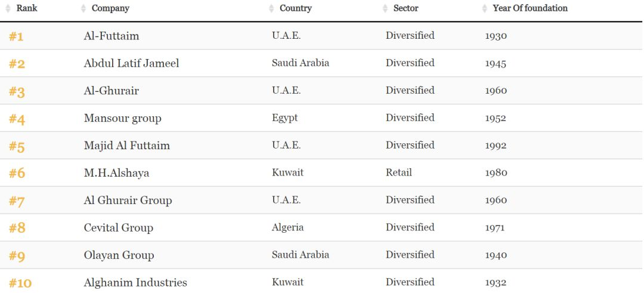The image size is (644, 293).
Task: Open the Mansour group entry
Action: (x=122, y=118)
